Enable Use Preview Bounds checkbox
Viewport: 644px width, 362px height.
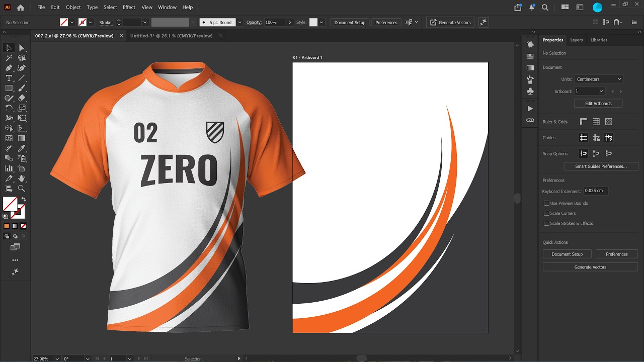[546, 203]
